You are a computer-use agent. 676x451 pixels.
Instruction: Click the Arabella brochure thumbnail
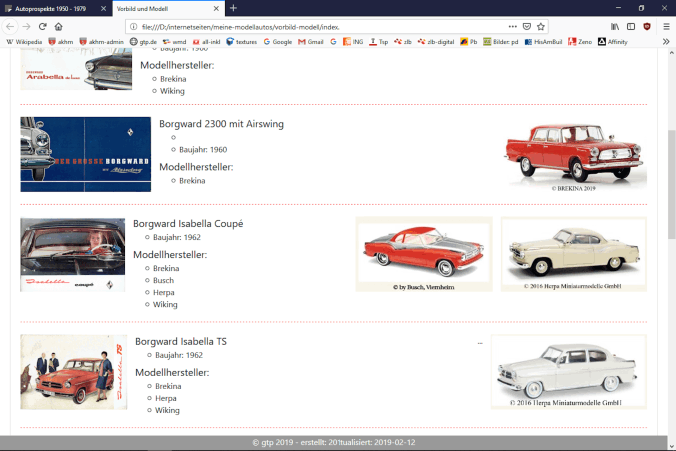[76, 69]
